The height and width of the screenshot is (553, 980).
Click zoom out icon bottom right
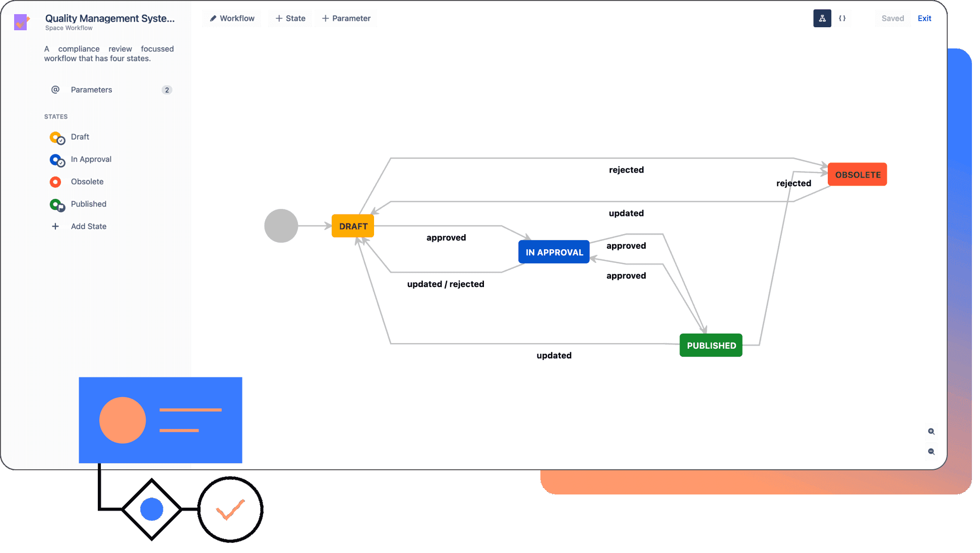[x=932, y=451]
